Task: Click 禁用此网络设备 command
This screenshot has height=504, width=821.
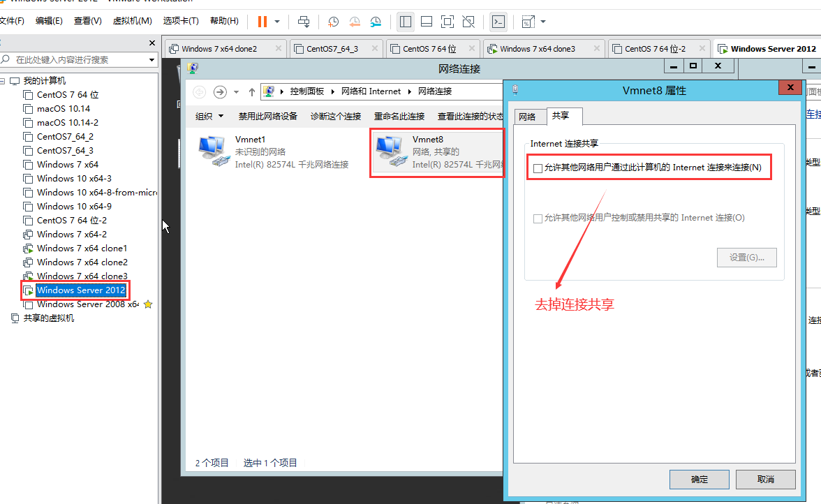Action: point(267,116)
